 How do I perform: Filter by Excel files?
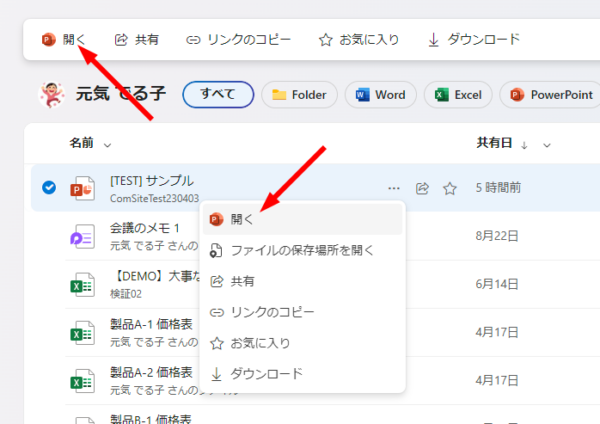pyautogui.click(x=458, y=95)
